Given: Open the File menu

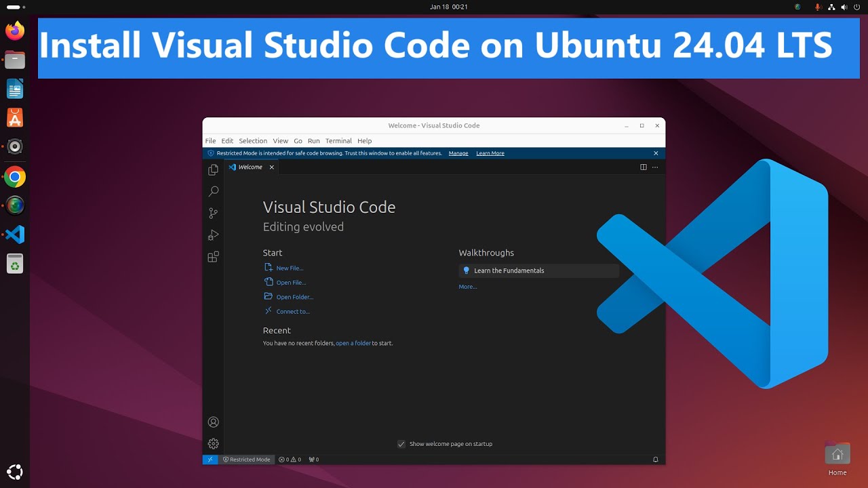Looking at the screenshot, I should click(x=210, y=141).
